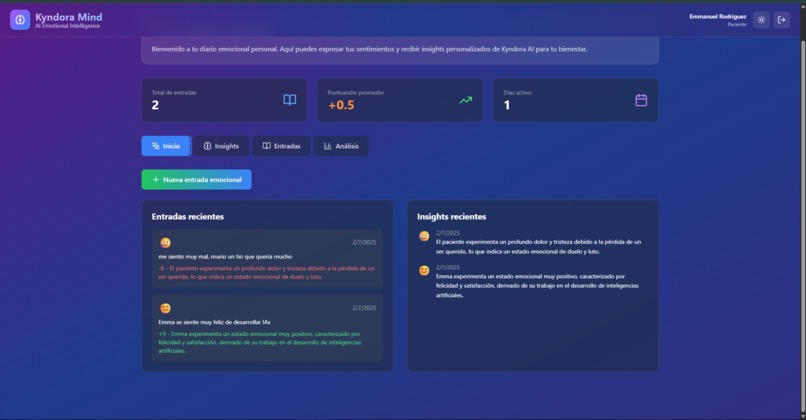Click the page vertical scrollbar
This screenshot has height=420, width=806.
pyautogui.click(x=802, y=226)
